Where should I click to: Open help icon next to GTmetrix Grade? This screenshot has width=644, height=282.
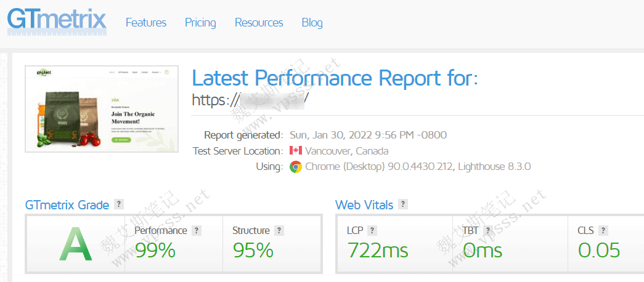(x=119, y=204)
